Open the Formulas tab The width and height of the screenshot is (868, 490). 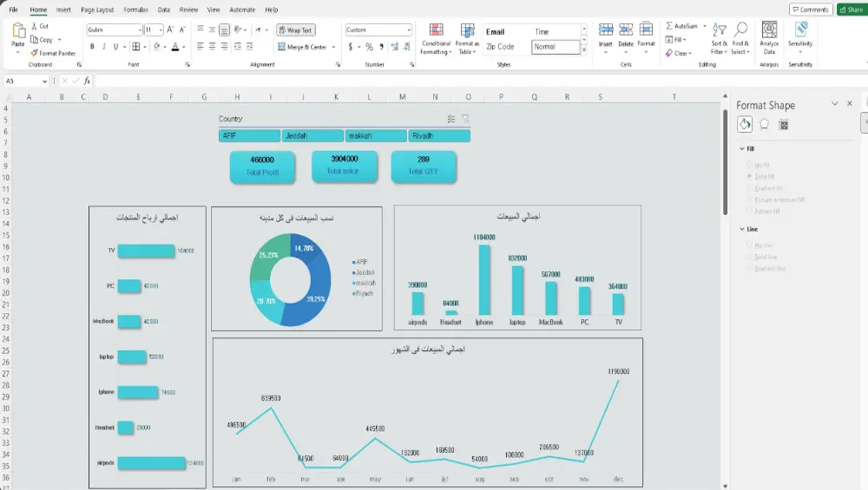[135, 10]
